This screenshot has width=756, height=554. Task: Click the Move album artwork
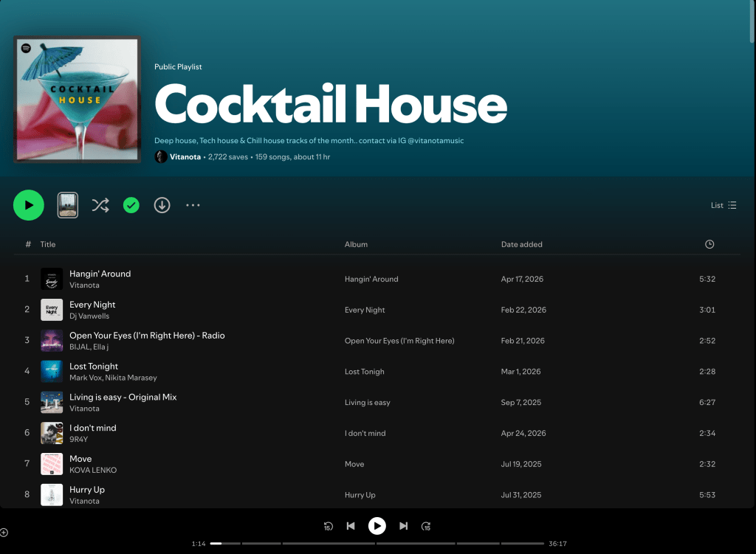(x=52, y=464)
